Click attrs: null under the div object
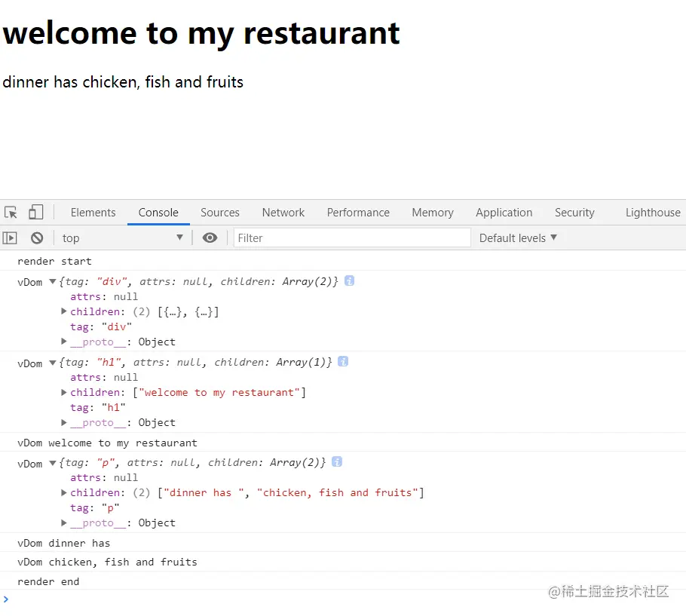686x616 pixels. [x=104, y=296]
